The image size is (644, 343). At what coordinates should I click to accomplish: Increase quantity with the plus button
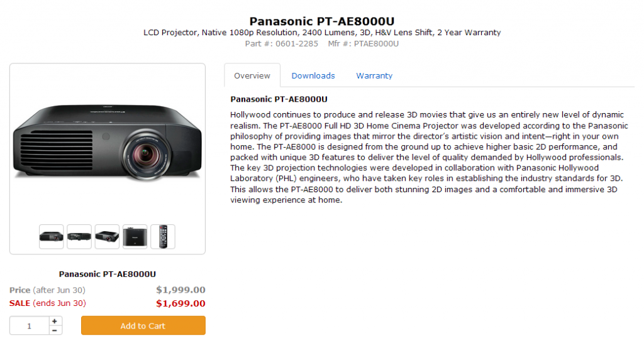click(55, 321)
